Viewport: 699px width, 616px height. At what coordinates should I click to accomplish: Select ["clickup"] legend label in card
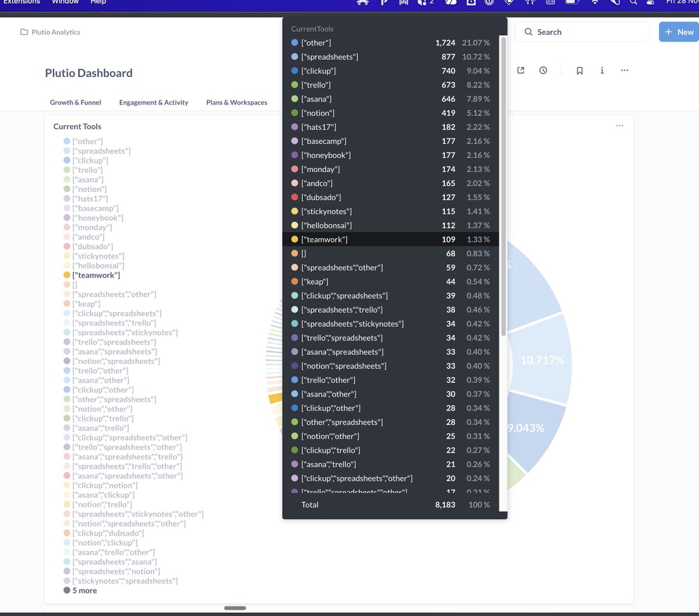[90, 160]
